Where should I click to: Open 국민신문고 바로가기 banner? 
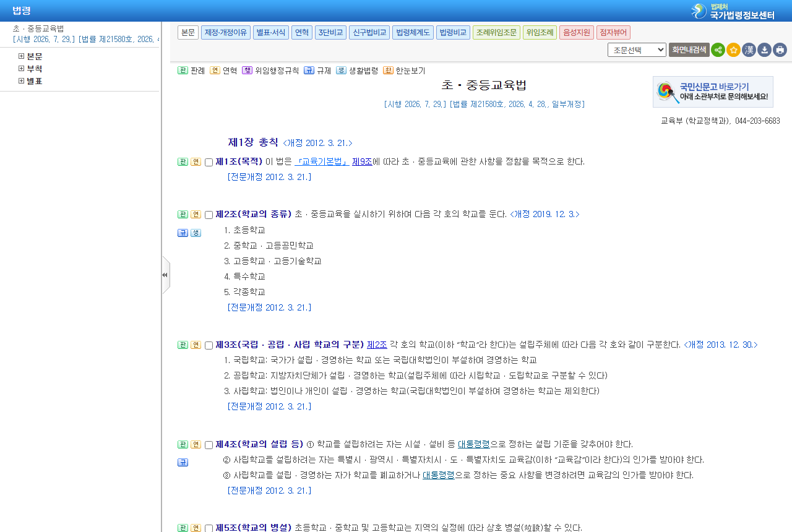713,92
